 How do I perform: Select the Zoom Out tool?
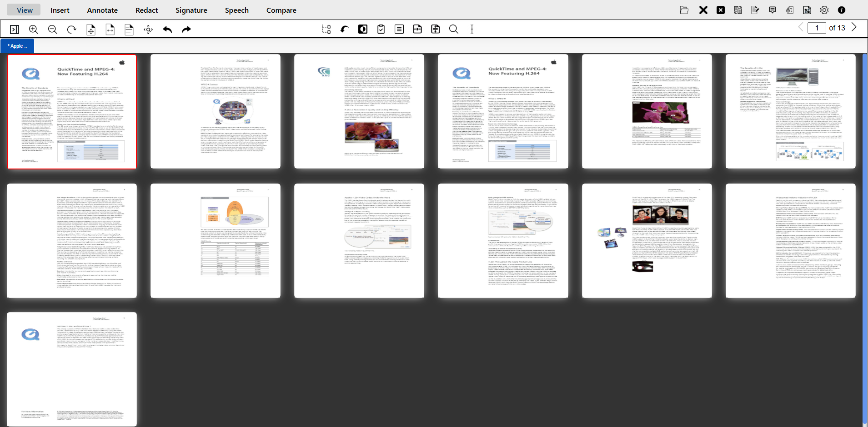tap(52, 29)
